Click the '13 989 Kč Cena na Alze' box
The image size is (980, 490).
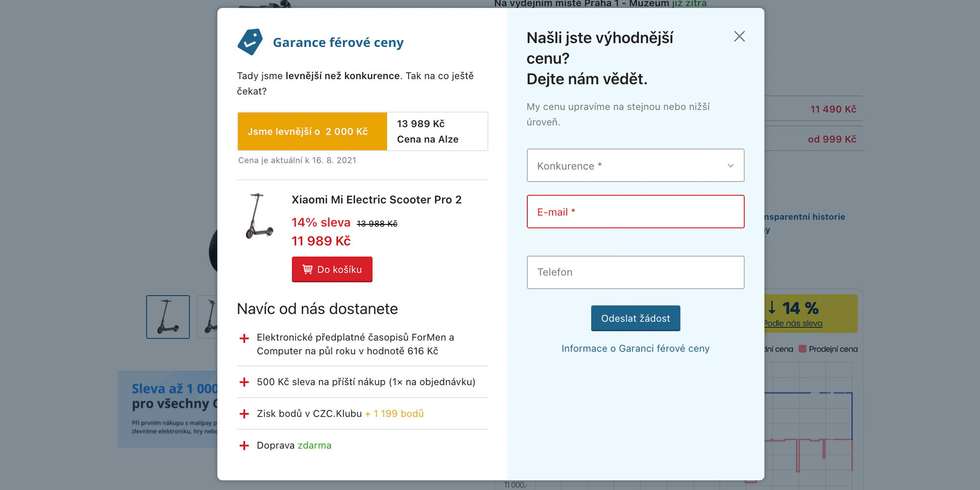click(437, 131)
